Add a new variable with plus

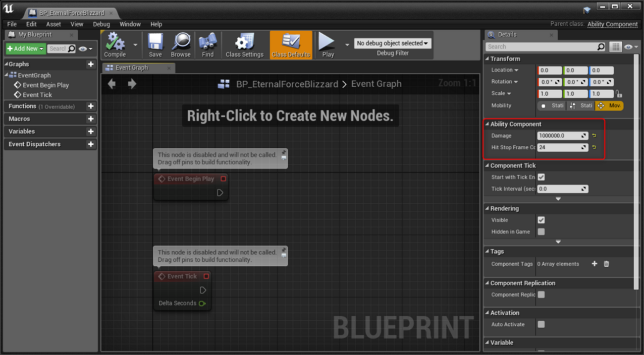pyautogui.click(x=91, y=131)
